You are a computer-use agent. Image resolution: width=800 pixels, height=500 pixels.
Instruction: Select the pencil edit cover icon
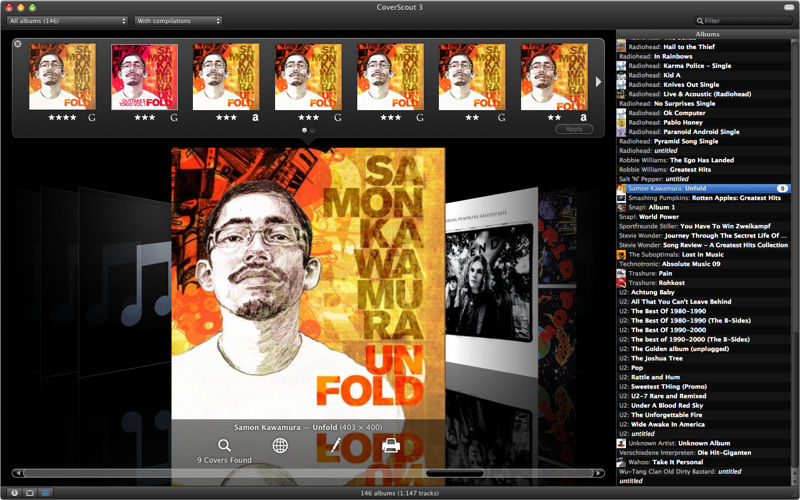pos(336,446)
